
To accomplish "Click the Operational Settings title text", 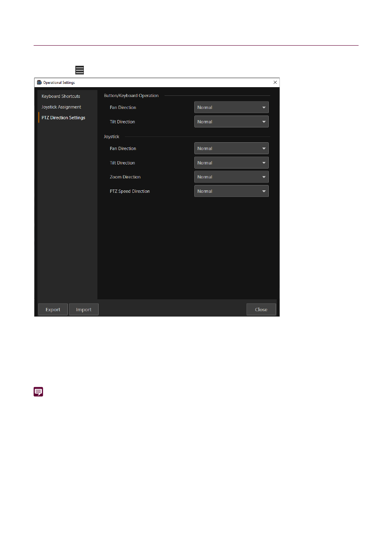I will (59, 83).
